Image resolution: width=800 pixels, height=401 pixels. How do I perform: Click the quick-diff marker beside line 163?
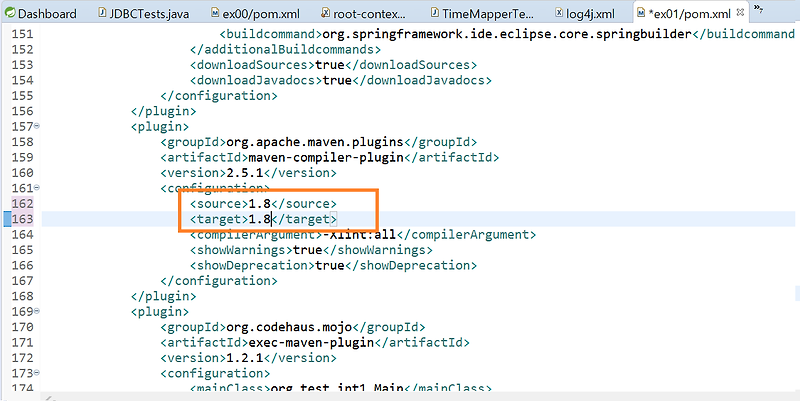click(7, 219)
